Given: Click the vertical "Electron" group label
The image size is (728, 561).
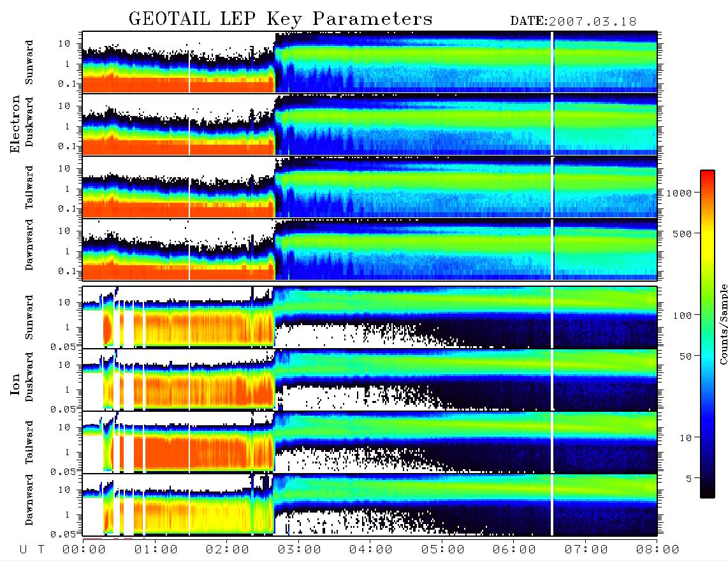Looking at the screenshot, I should [x=15, y=124].
